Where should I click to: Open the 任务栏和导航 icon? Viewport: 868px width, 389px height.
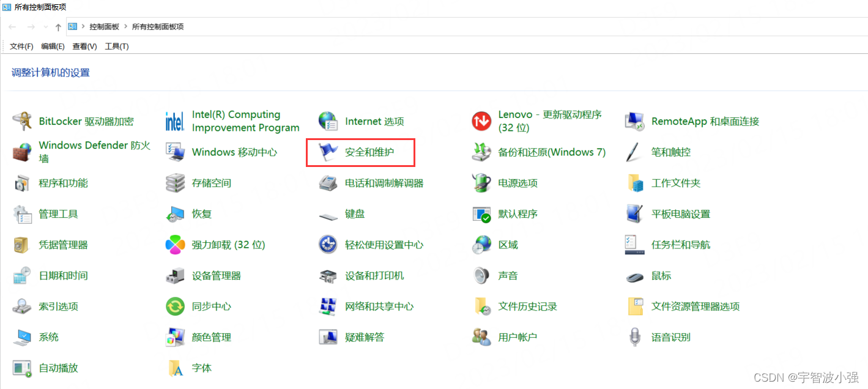[635, 245]
